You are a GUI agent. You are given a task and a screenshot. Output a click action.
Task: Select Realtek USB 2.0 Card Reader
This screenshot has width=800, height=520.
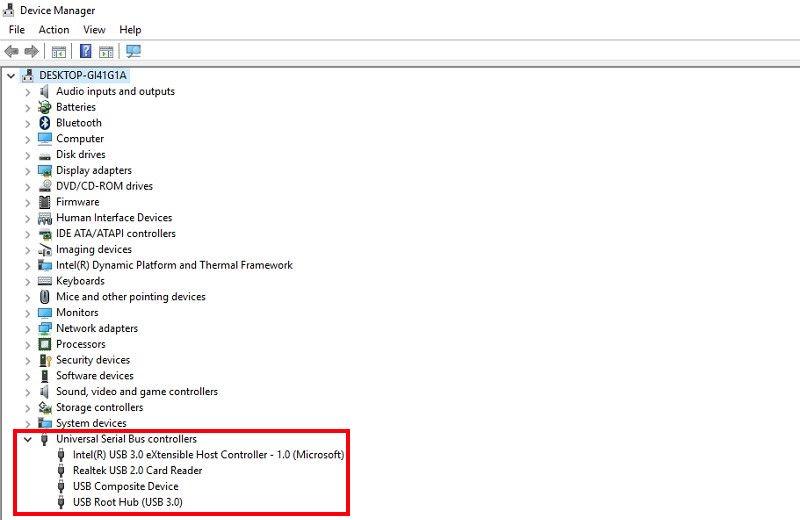pyautogui.click(x=137, y=470)
